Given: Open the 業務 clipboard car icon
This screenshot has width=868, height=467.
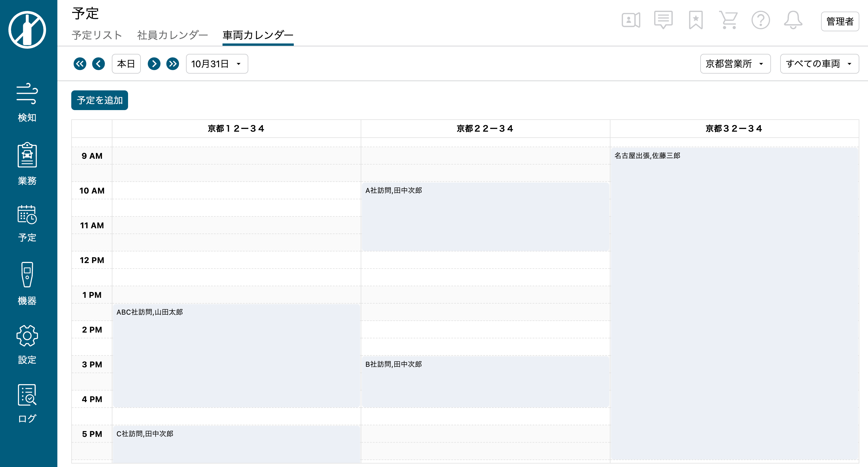Looking at the screenshot, I should point(27,155).
